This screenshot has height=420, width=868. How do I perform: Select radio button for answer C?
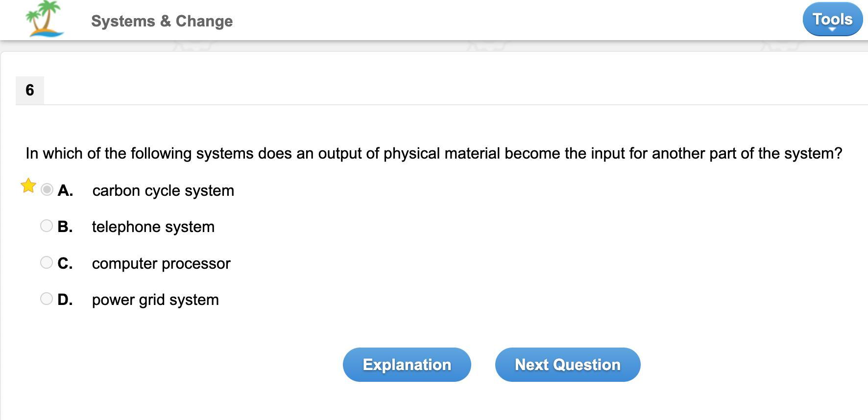[x=47, y=262]
